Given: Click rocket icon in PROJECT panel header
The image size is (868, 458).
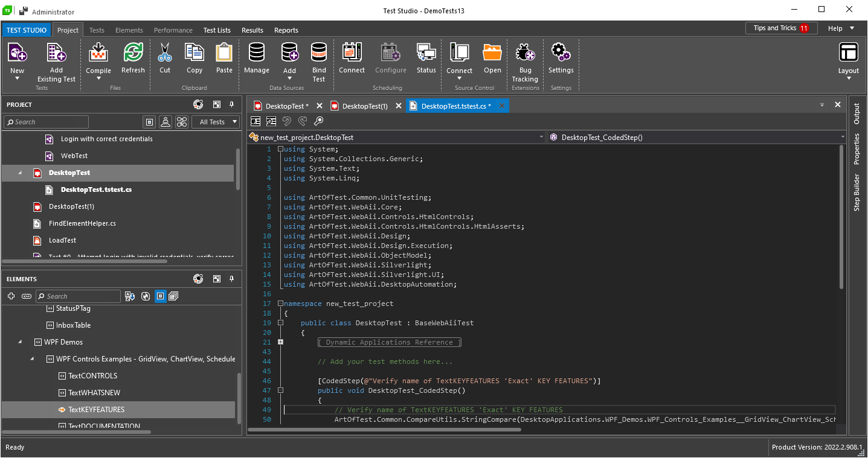Looking at the screenshot, I should pyautogui.click(x=198, y=104).
